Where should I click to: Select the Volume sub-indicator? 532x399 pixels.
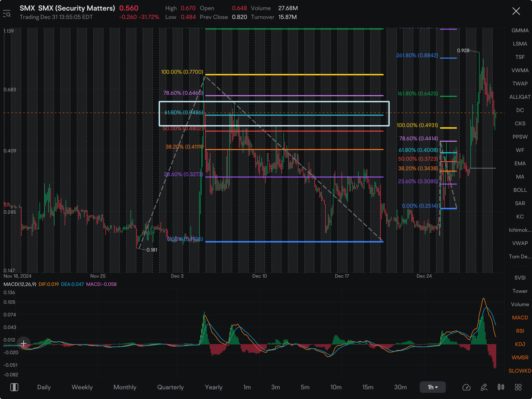tap(520, 304)
